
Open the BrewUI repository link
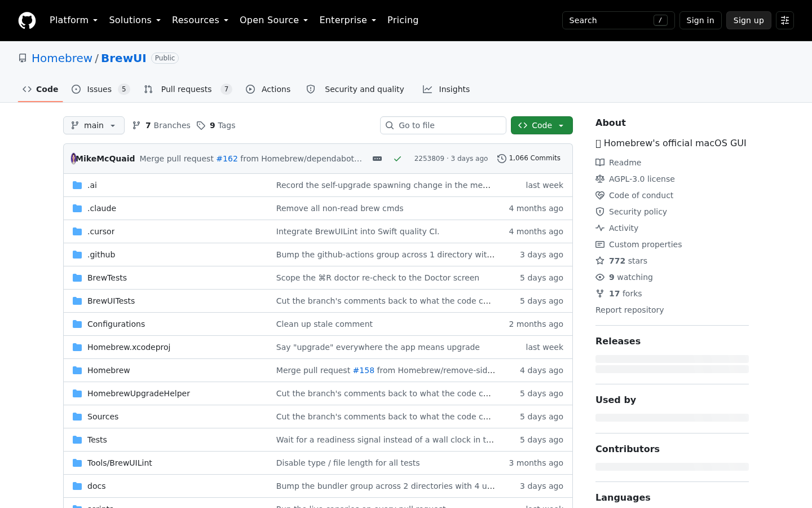(123, 58)
